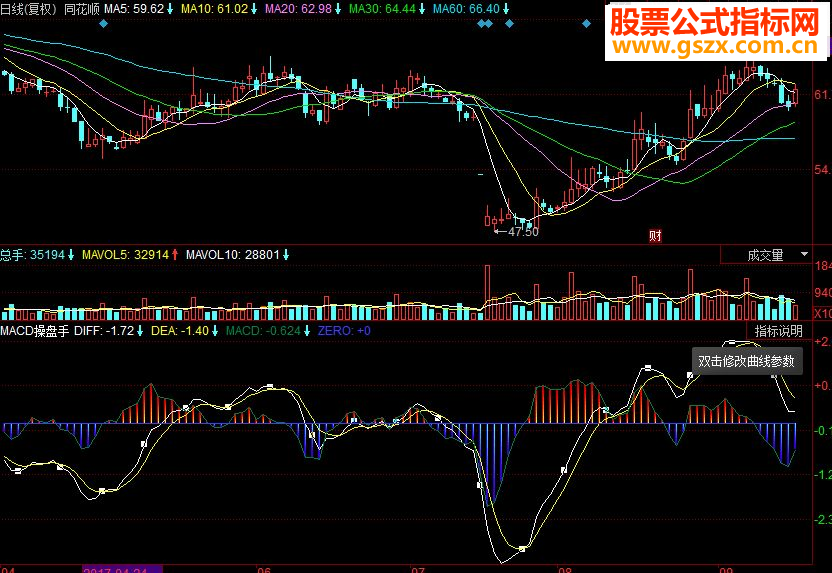
Task: Click the DIFF: -1.72 value
Action: pyautogui.click(x=104, y=331)
